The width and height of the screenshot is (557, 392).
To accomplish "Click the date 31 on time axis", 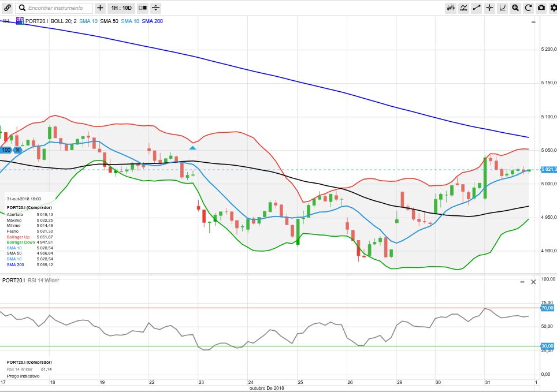I will pyautogui.click(x=488, y=382).
